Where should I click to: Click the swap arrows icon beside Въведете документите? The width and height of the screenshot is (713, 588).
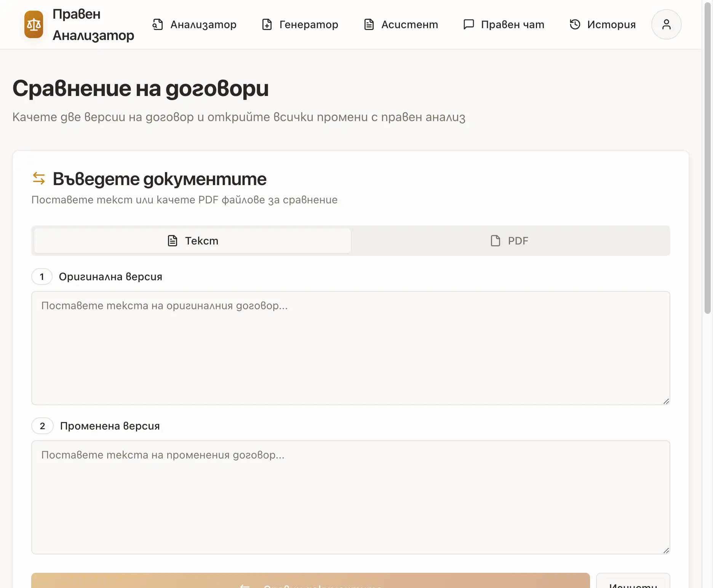coord(39,178)
